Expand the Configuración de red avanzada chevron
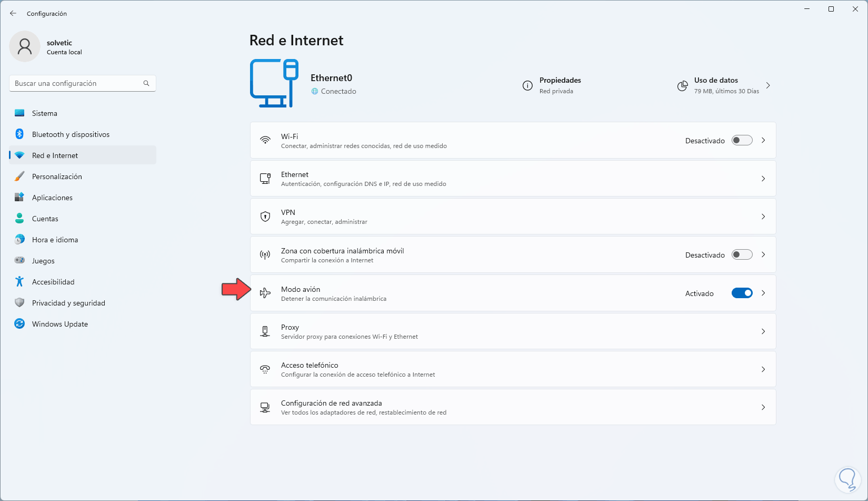Image resolution: width=868 pixels, height=501 pixels. pyautogui.click(x=763, y=407)
